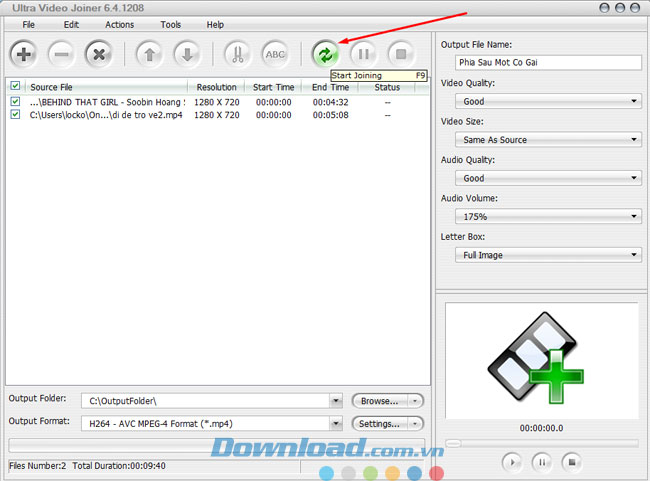Viewport: 650px width, 481px height.
Task: Open the Browse button arrow menu
Action: pyautogui.click(x=415, y=401)
